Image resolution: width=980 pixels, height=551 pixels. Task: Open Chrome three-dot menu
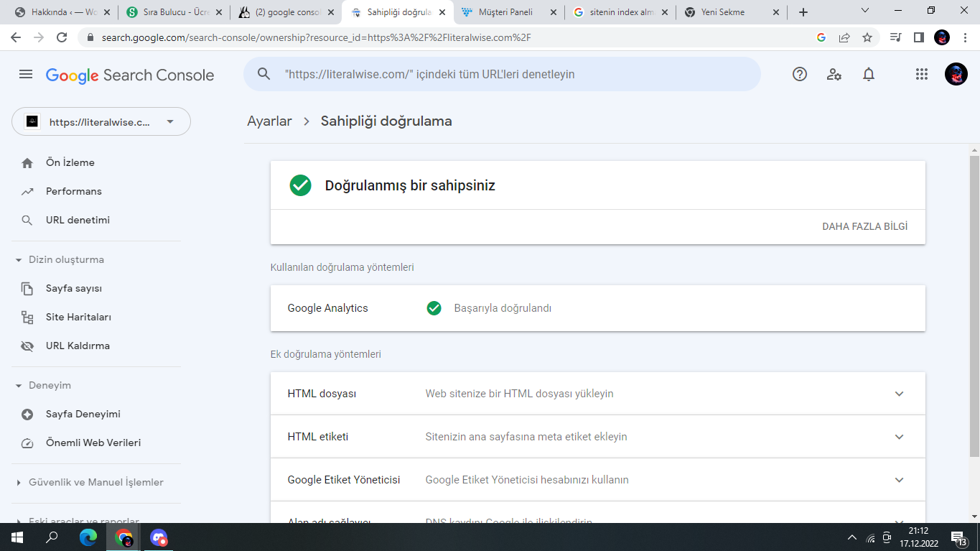964,37
